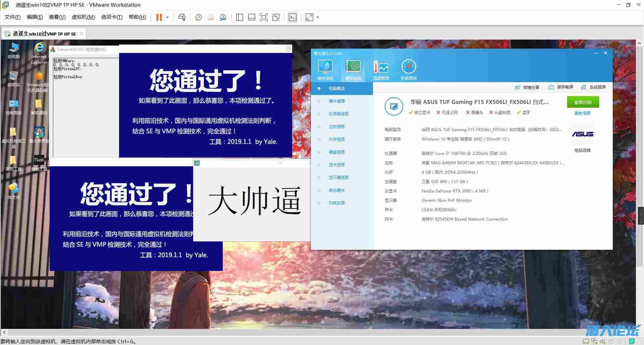Take a snapshot using the snapshot clock icon
Screen dimensions: 644x345
point(198,17)
